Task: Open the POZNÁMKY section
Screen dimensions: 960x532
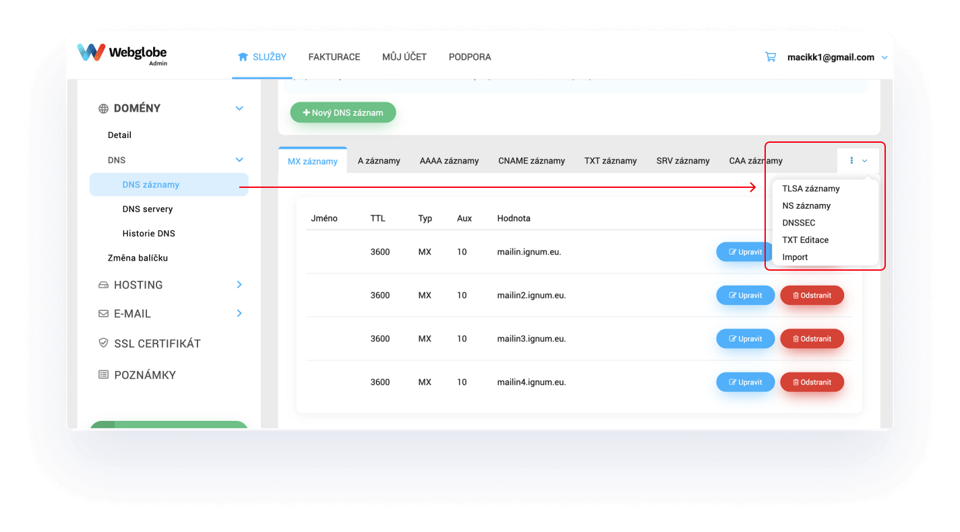Action: [145, 375]
